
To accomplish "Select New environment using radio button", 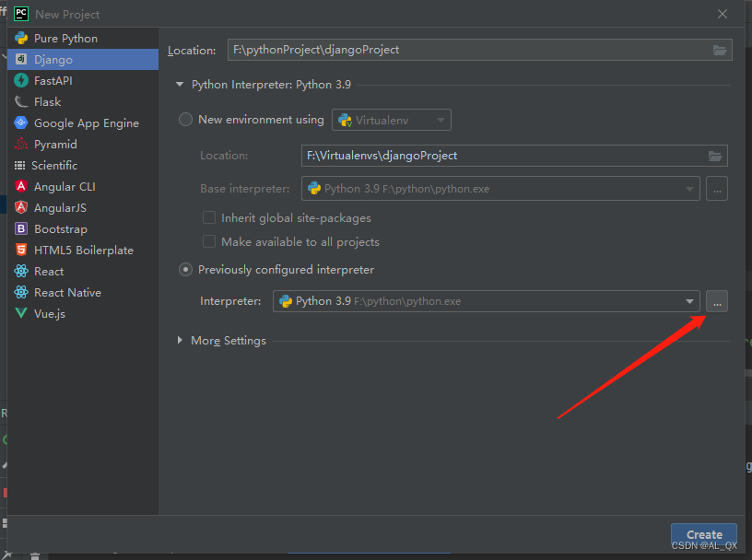I will tap(185, 120).
